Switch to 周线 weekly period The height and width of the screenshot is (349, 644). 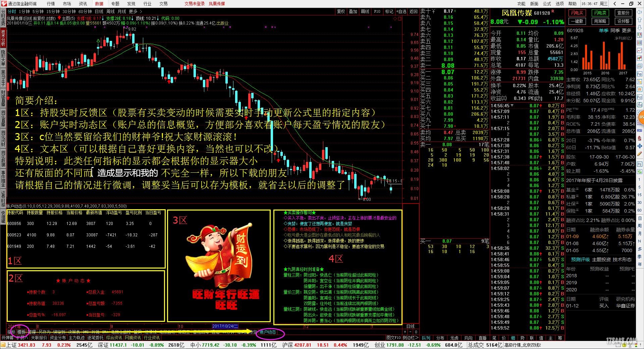(x=111, y=11)
